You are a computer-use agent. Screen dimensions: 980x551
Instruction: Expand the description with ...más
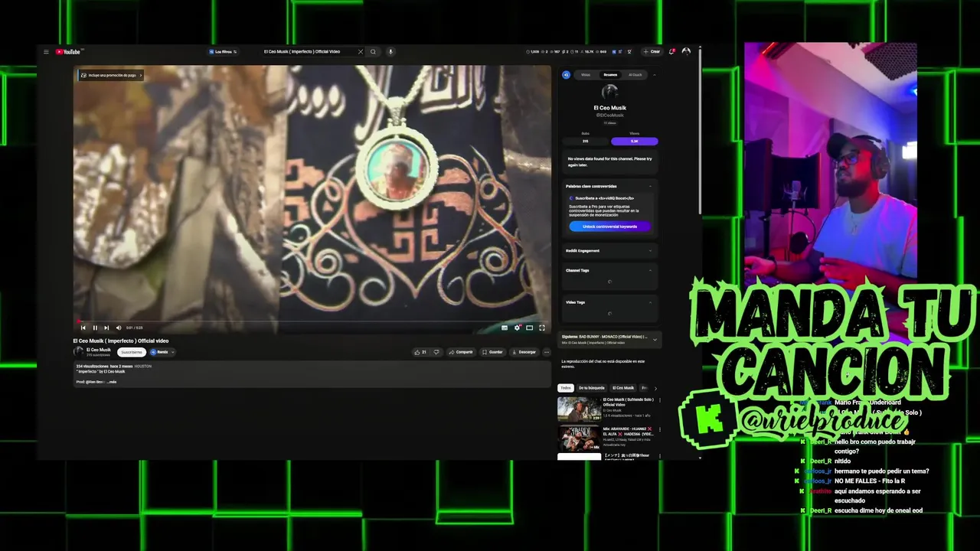click(112, 382)
